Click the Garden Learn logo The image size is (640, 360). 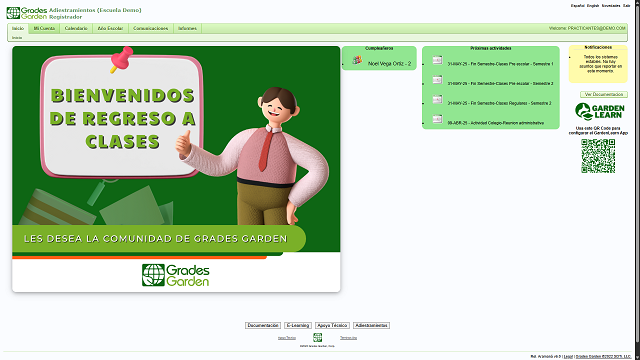coord(600,111)
